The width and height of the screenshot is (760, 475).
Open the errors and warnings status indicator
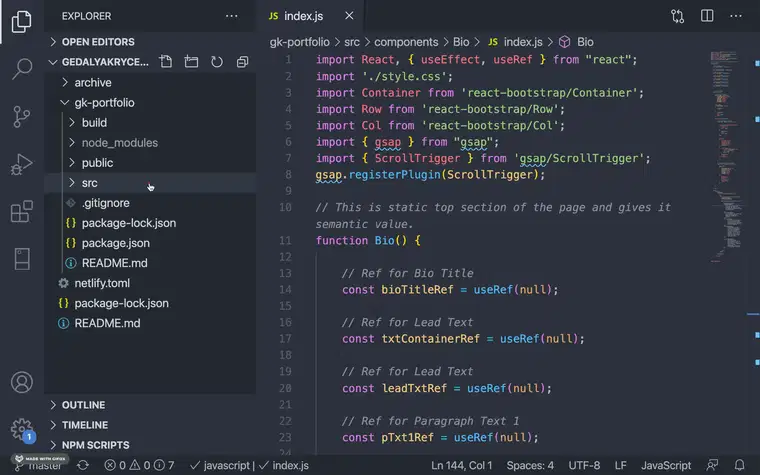pos(140,465)
